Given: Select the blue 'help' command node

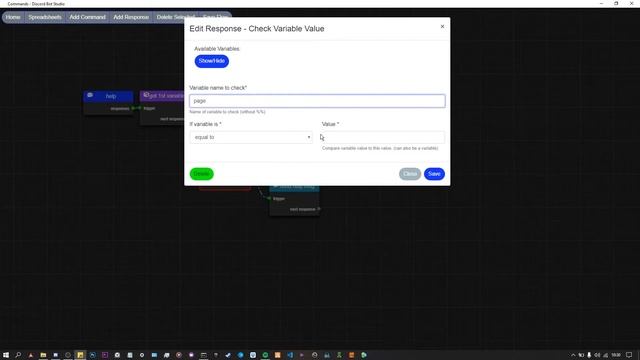Looking at the screenshot, I should (108, 96).
